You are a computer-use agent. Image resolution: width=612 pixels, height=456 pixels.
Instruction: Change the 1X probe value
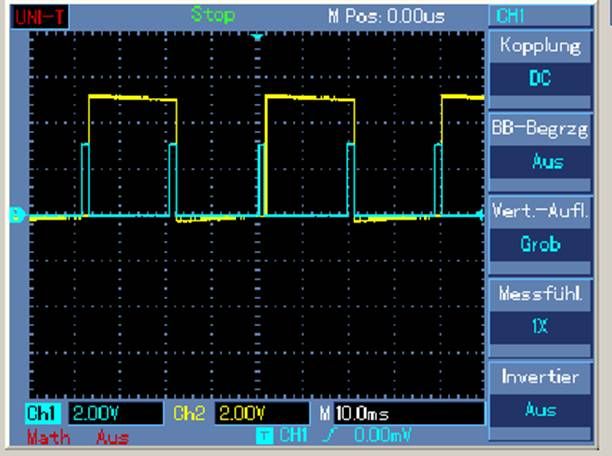click(541, 326)
